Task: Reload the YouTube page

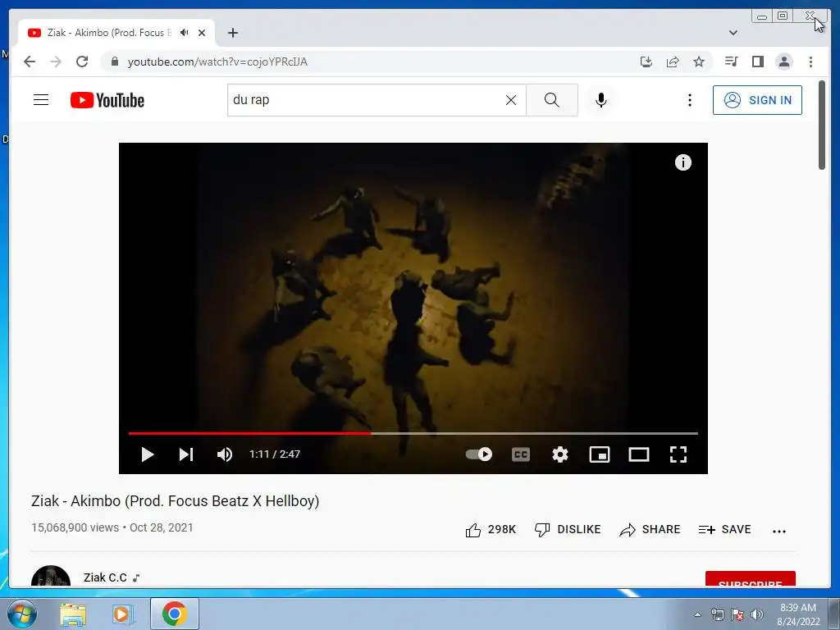Action: click(82, 62)
